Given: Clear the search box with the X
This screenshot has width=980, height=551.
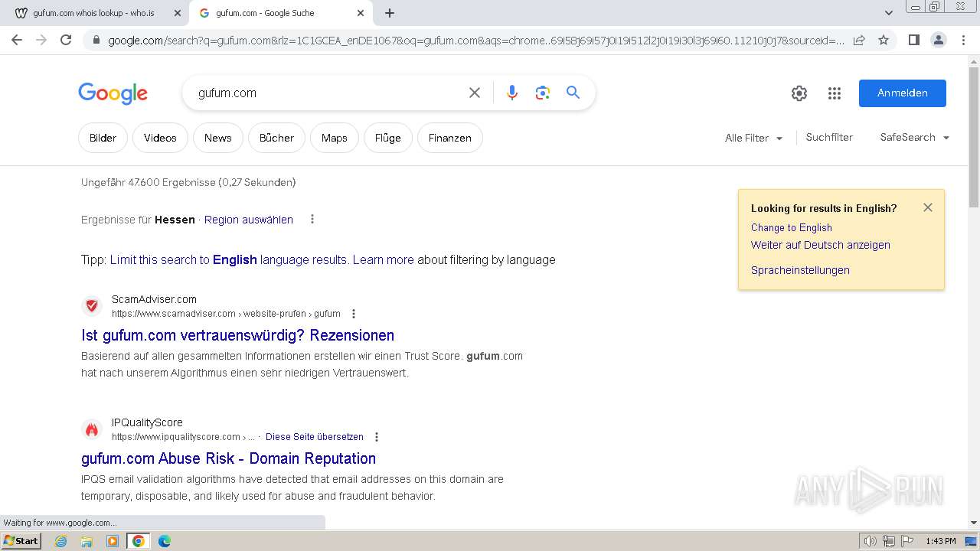Looking at the screenshot, I should (475, 93).
